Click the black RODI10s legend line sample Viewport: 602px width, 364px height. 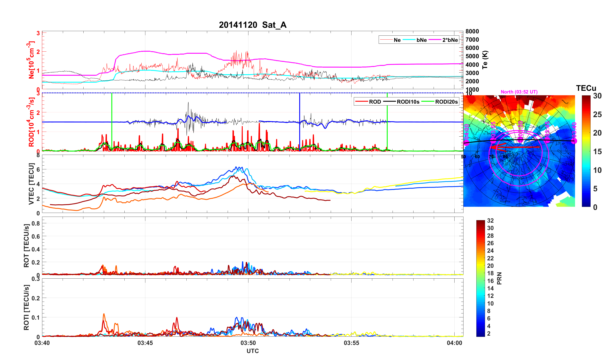[x=389, y=102]
